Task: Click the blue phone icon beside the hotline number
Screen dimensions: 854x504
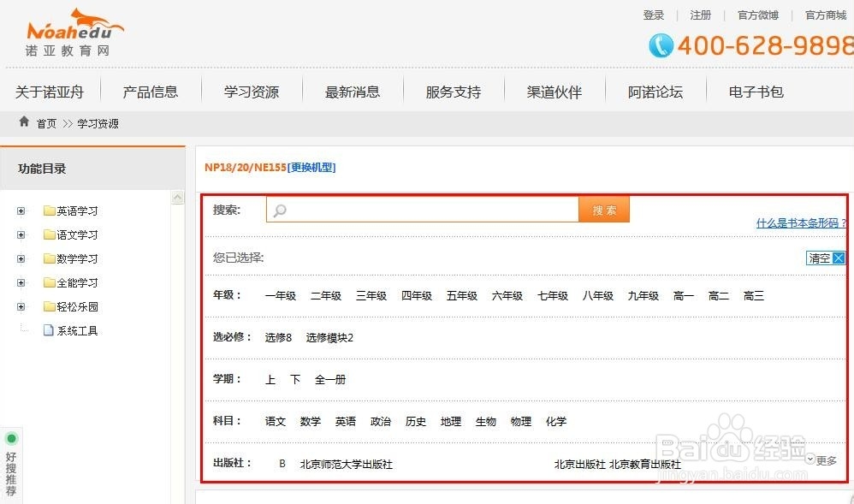Action: coord(660,45)
